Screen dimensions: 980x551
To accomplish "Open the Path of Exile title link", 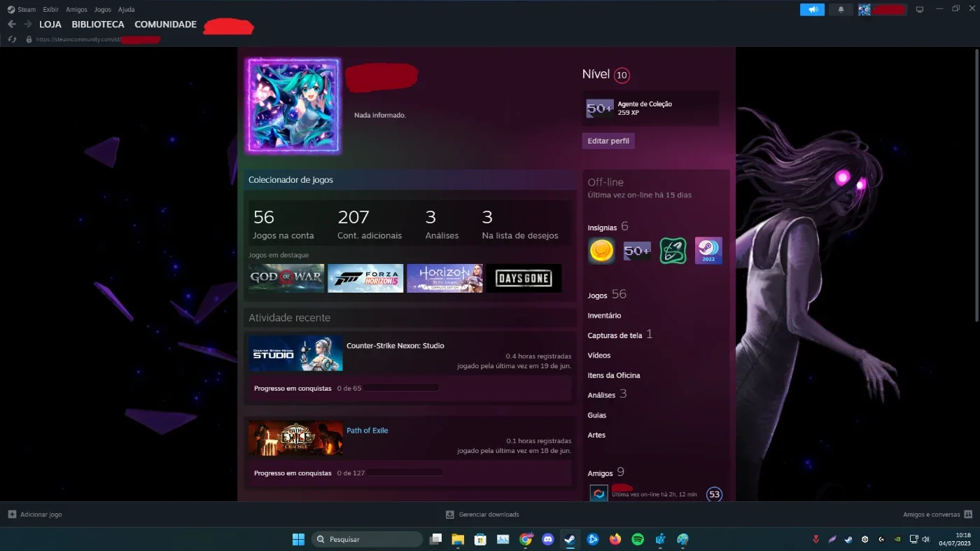I will [x=367, y=431].
